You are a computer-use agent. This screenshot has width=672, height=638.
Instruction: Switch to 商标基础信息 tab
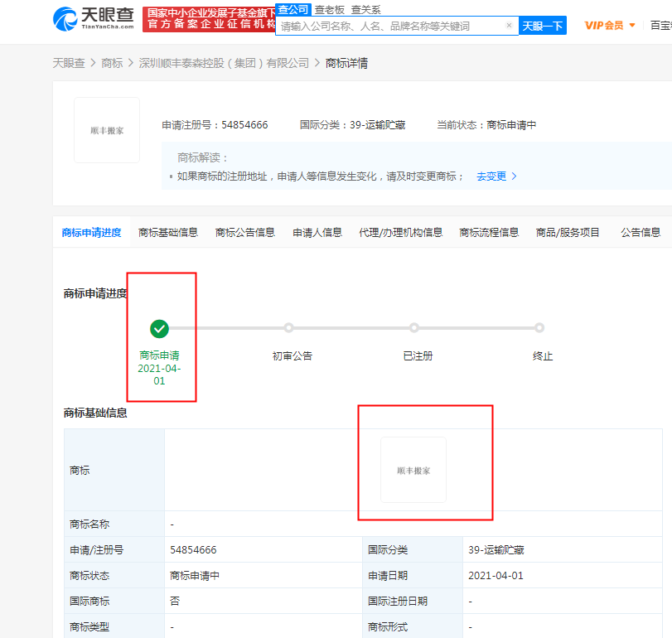tap(168, 232)
